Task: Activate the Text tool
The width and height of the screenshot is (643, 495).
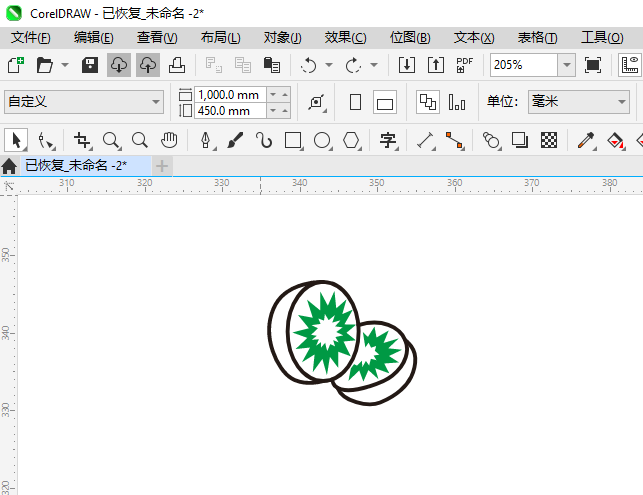Action: (x=388, y=140)
